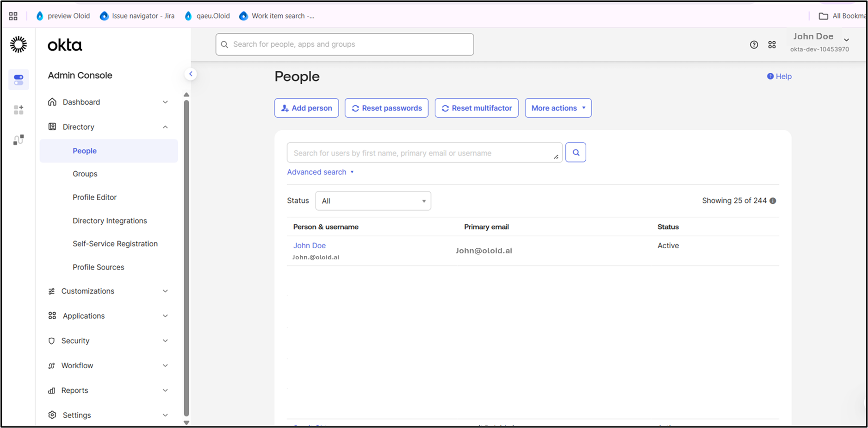
Task: Focus the people, apps and groups search box
Action: tap(345, 44)
